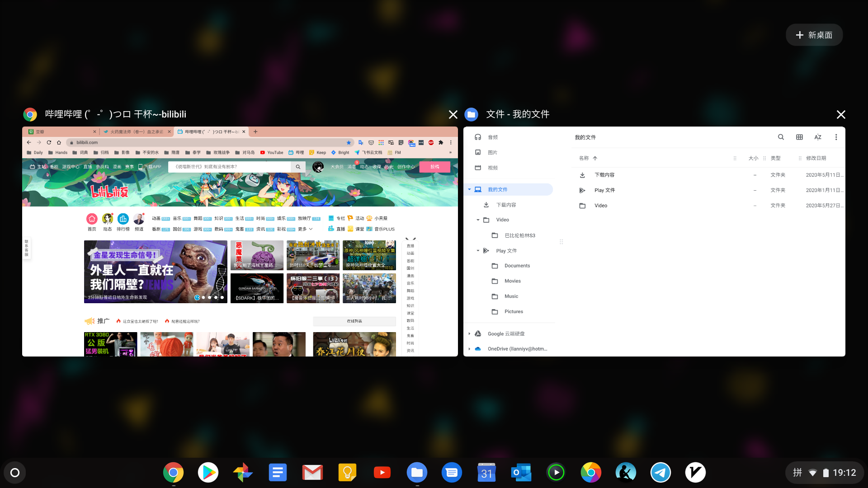
Task: Expand Google 云端硬盘 in Files sidebar
Action: click(469, 334)
